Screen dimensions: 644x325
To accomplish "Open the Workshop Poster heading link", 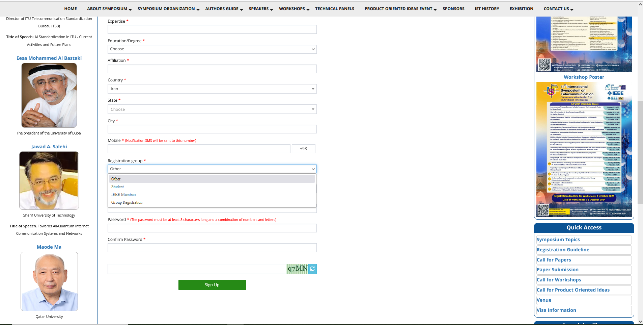I will (584, 77).
